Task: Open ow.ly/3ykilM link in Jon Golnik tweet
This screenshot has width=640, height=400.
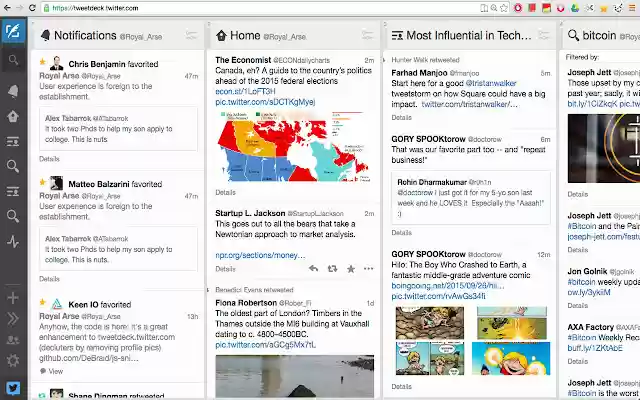Action: (x=589, y=292)
